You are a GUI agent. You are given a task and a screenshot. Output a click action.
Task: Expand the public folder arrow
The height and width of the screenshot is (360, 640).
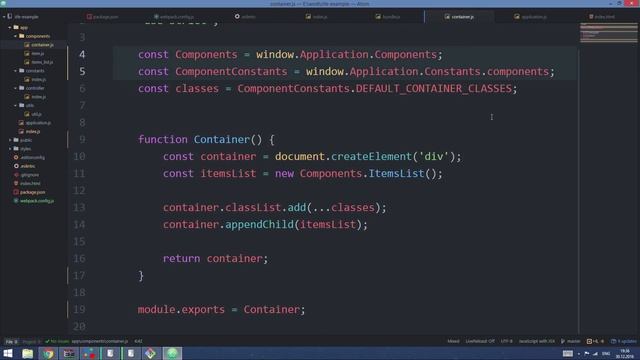(x=10, y=140)
